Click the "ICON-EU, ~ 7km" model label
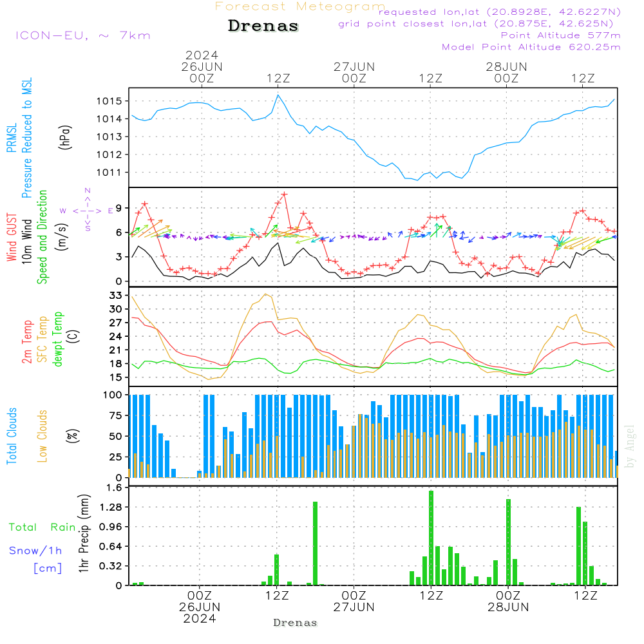 click(x=83, y=35)
